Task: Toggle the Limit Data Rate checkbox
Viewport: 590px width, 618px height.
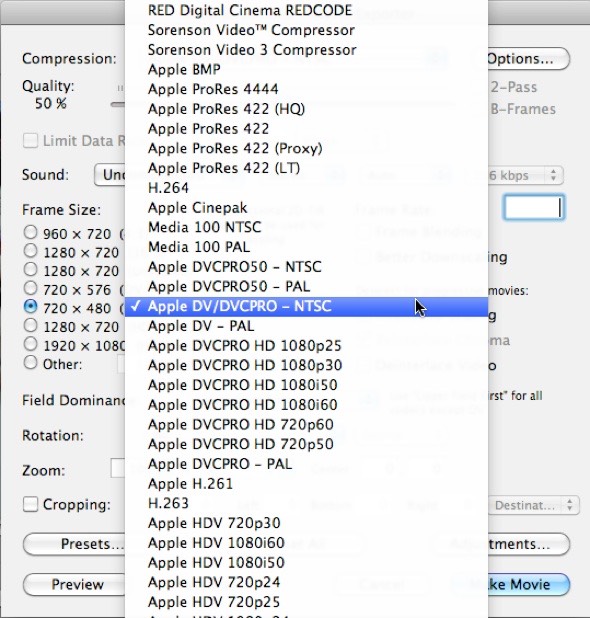Action: pyautogui.click(x=30, y=140)
